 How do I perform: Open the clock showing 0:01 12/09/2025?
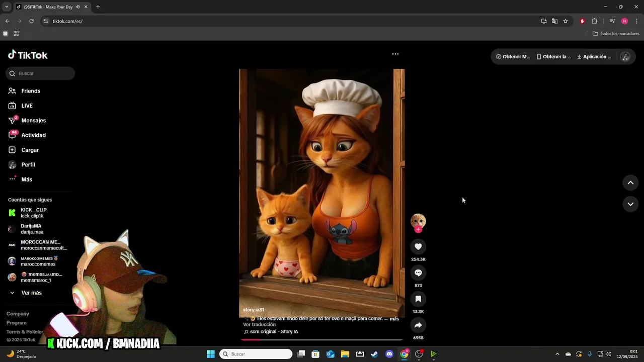point(627,354)
